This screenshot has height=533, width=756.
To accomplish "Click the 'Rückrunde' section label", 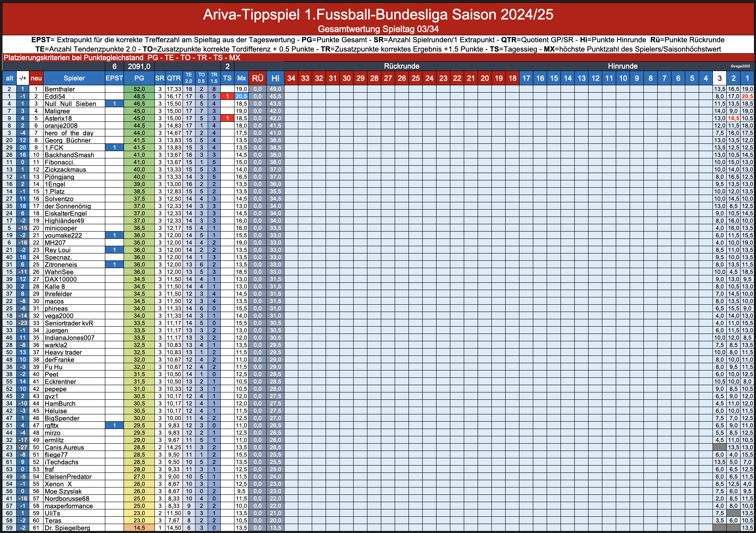I will (x=402, y=66).
